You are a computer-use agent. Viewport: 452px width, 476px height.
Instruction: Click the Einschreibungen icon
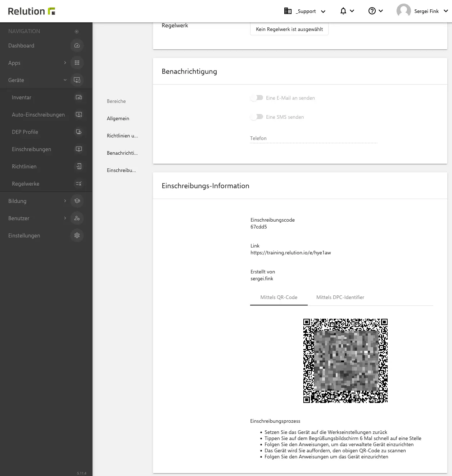78,149
